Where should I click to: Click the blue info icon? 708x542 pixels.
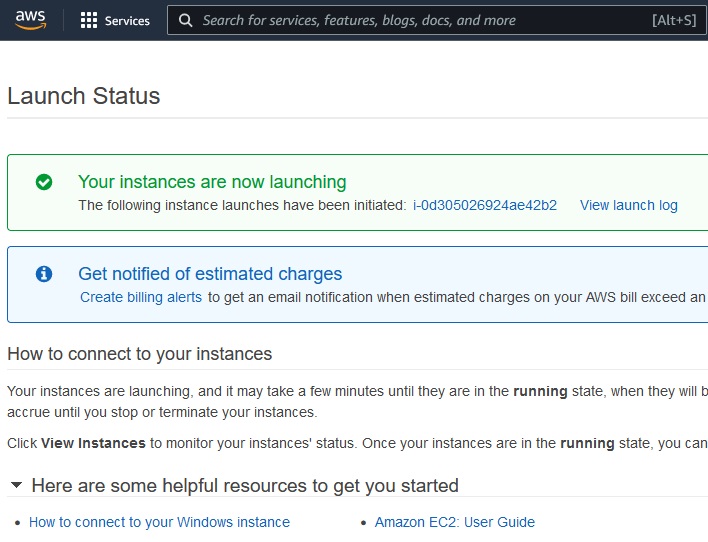tap(44, 274)
